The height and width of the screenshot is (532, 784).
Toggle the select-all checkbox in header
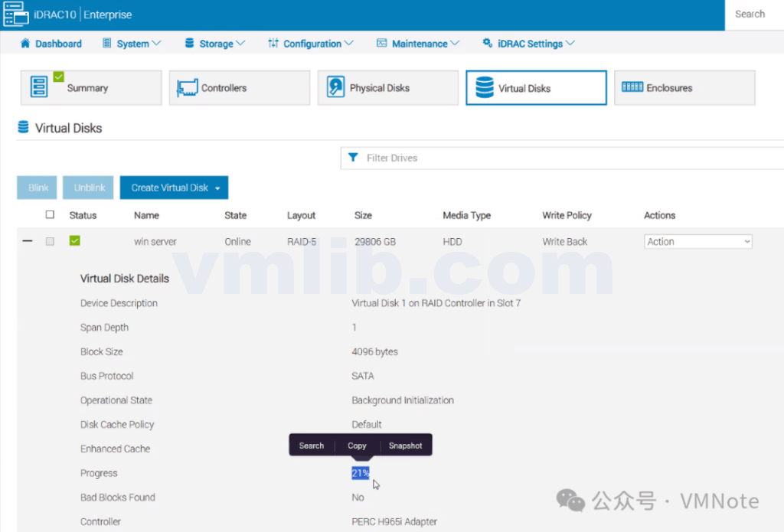point(51,215)
